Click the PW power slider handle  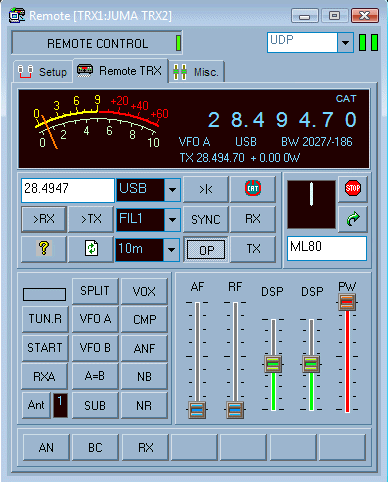click(347, 302)
